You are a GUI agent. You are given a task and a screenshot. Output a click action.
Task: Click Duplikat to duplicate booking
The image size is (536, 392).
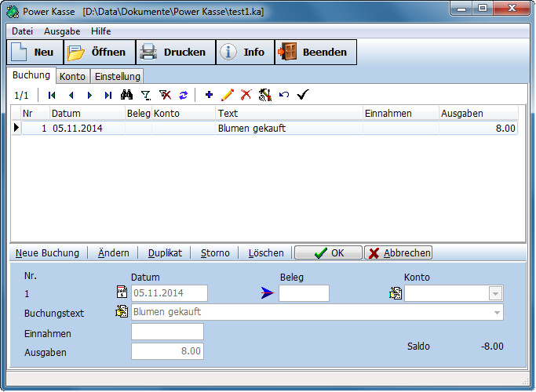pos(165,253)
